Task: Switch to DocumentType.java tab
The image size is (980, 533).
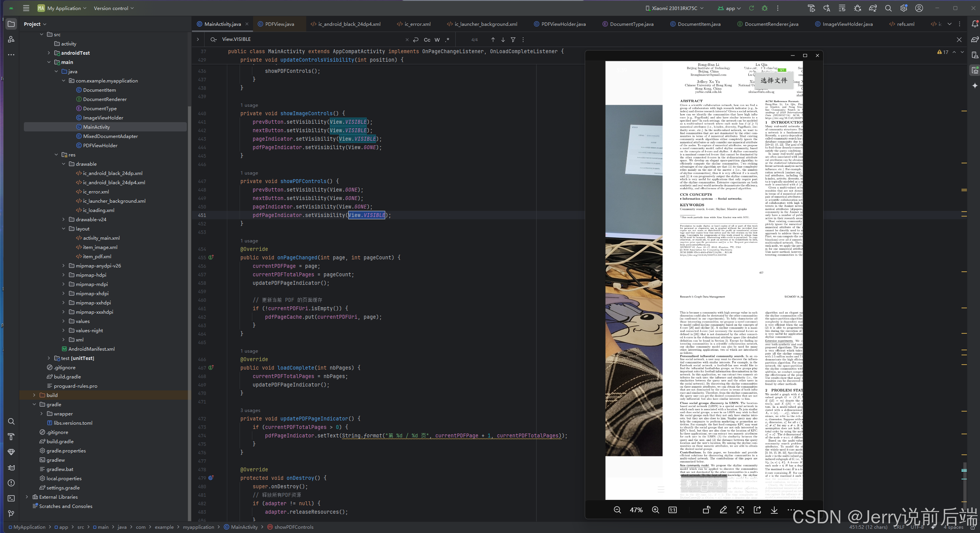Action: [628, 24]
